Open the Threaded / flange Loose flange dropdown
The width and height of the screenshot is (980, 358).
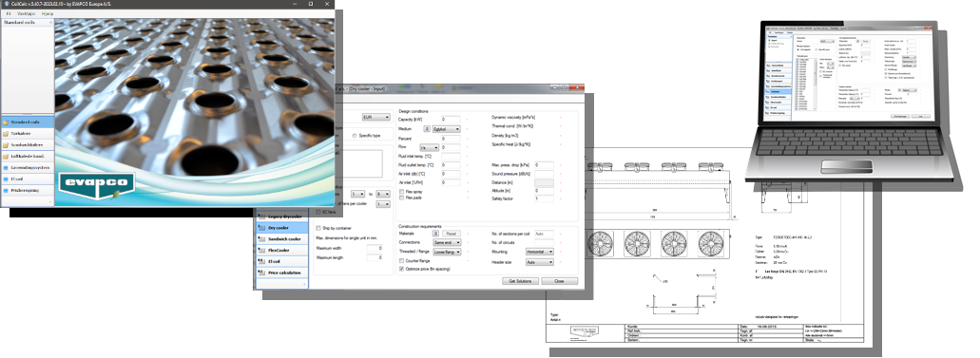pyautogui.click(x=447, y=252)
